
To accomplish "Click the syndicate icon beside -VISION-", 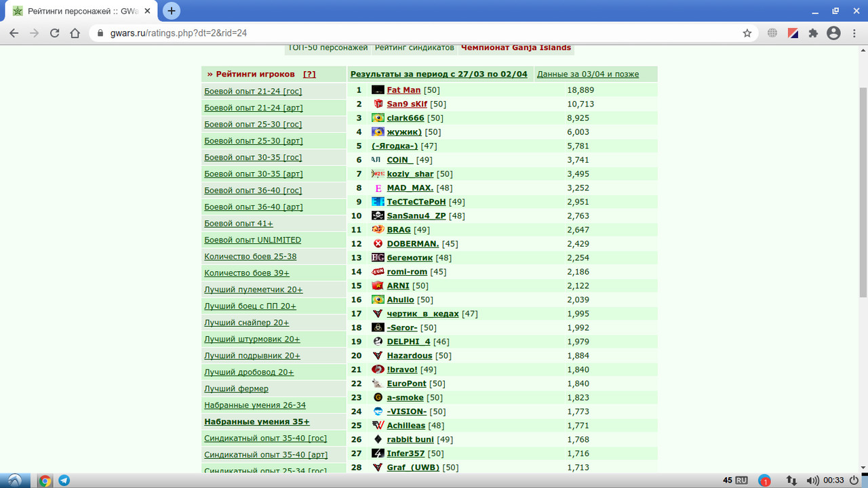I will (378, 411).
